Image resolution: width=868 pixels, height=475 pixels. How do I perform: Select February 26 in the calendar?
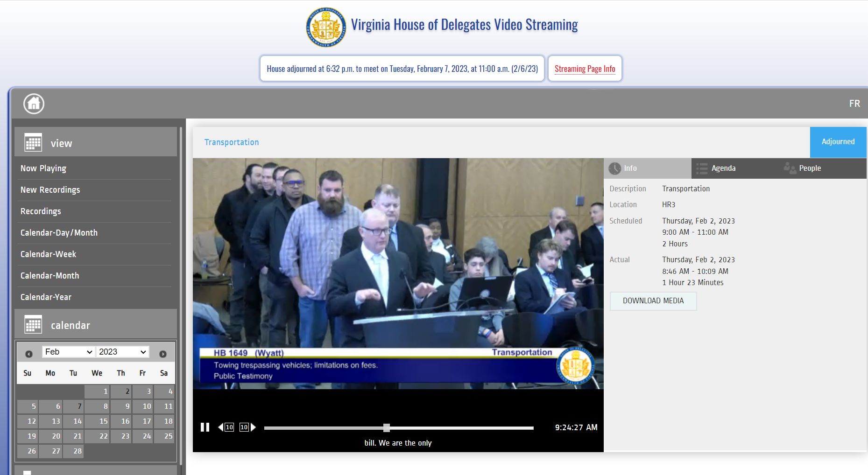28,451
